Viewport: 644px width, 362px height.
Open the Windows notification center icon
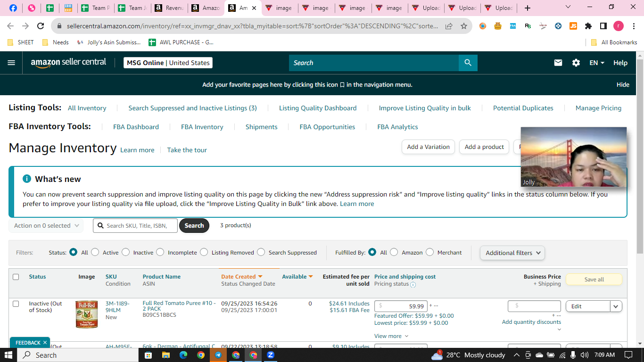[x=628, y=355]
